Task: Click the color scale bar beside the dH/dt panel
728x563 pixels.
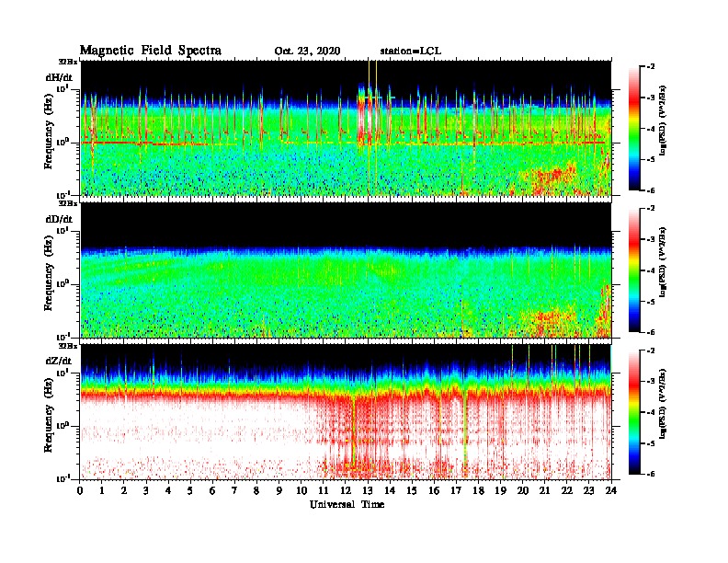Action: tap(634, 129)
